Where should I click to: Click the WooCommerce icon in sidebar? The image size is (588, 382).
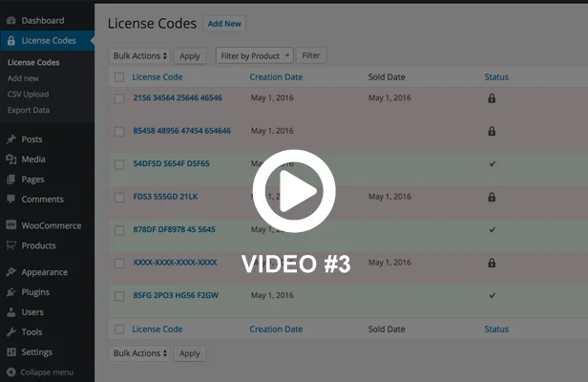coord(10,226)
